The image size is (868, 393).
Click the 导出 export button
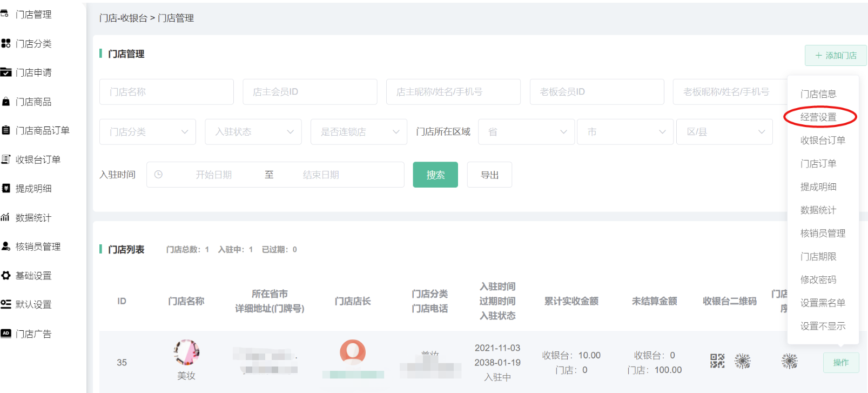pyautogui.click(x=489, y=175)
